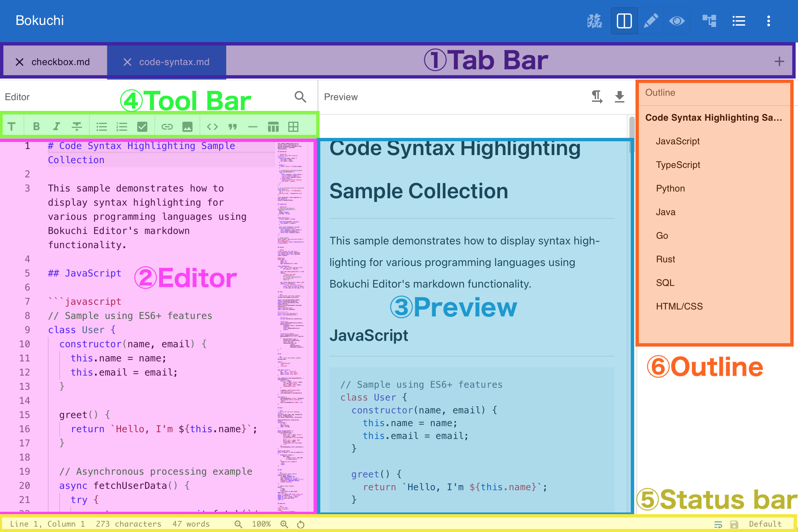This screenshot has height=532, width=798.
Task: Zoom in using status bar magnifier plus
Action: coord(284,524)
